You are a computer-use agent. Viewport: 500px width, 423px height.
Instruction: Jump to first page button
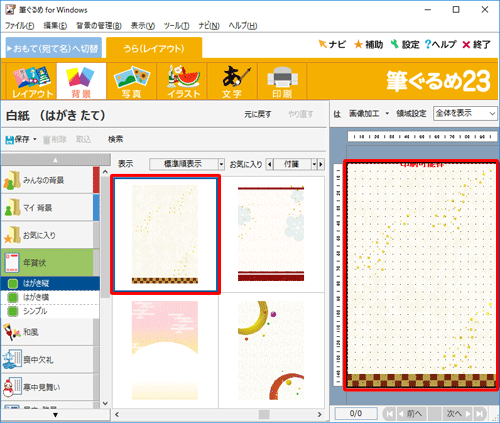coord(389,414)
